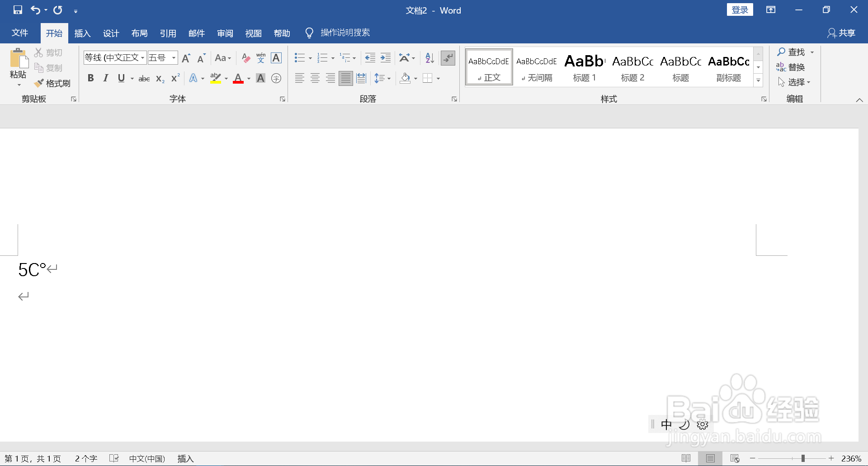Toggle underline formatting
The image size is (868, 466).
(121, 78)
